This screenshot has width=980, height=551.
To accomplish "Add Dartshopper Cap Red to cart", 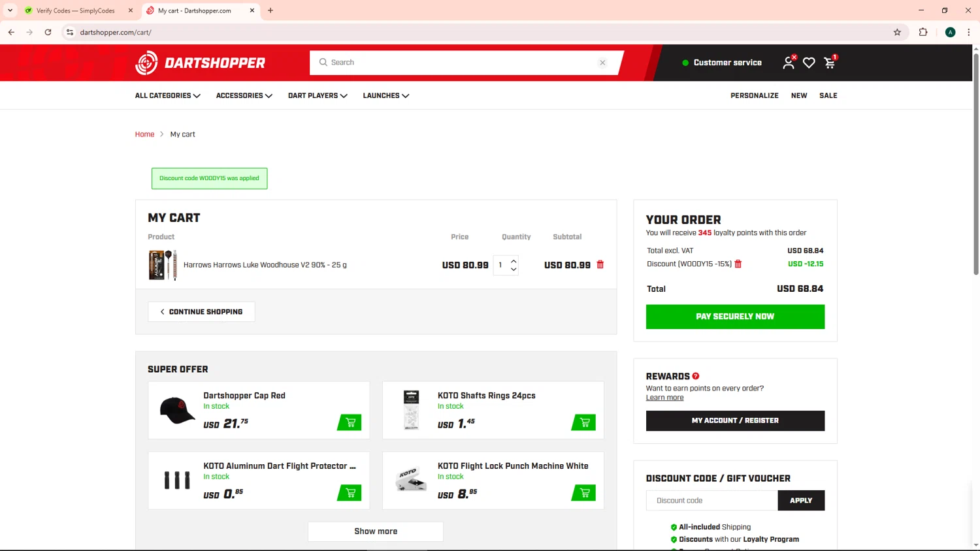I will (x=350, y=422).
